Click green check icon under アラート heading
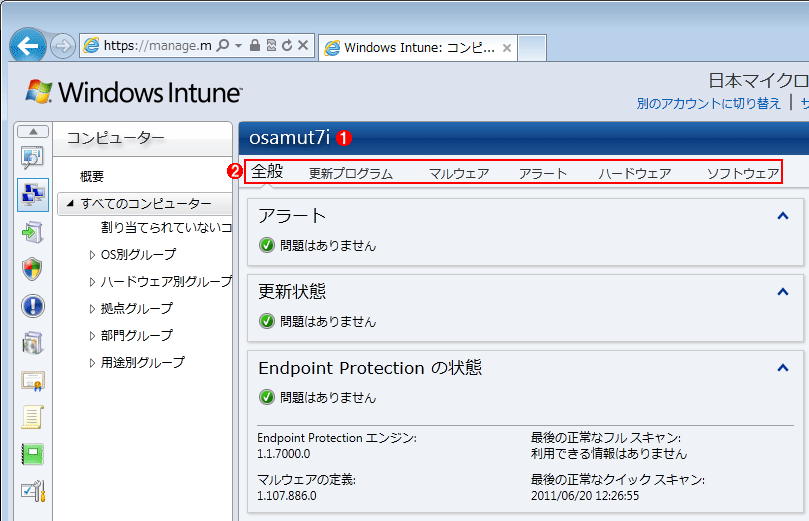The width and height of the screenshot is (809, 521). [x=267, y=245]
